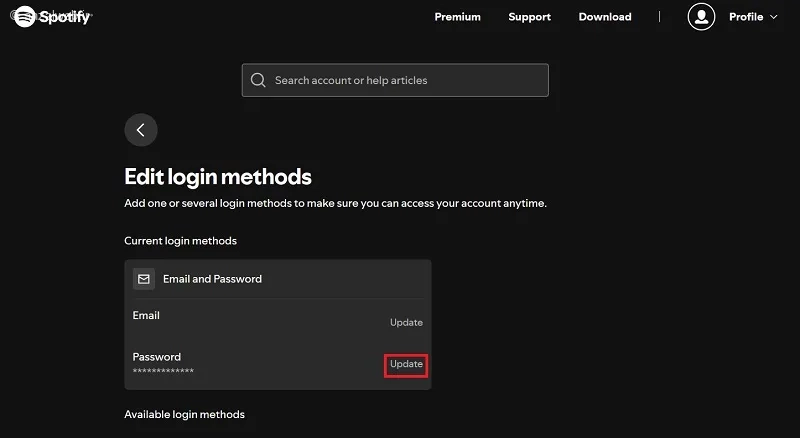
Task: Go to the Download page
Action: [x=605, y=17]
